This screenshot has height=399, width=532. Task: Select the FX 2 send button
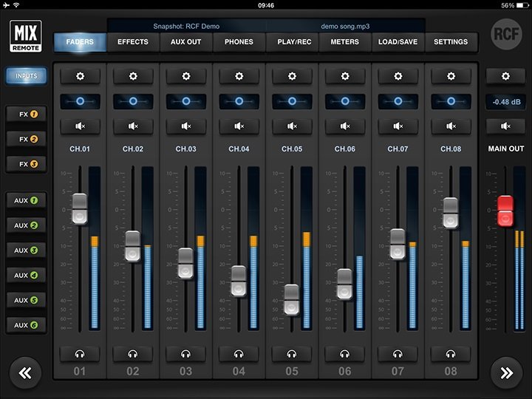click(27, 139)
